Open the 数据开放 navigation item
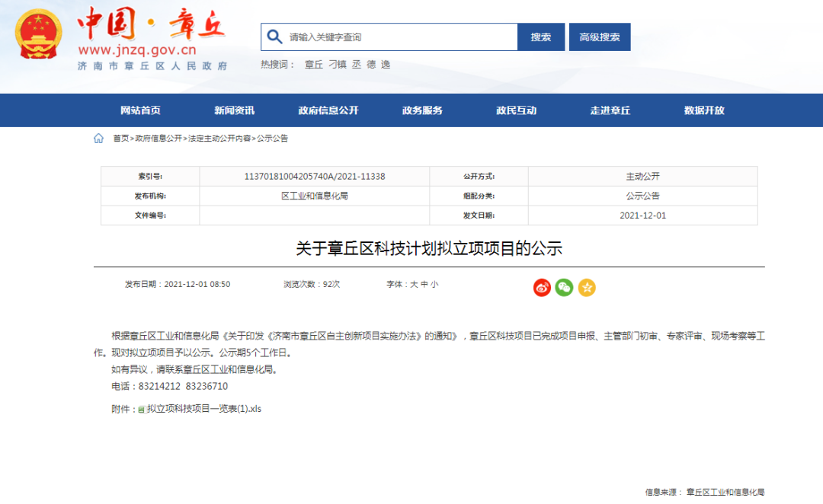Viewport: 823px width, 504px height. (x=704, y=110)
